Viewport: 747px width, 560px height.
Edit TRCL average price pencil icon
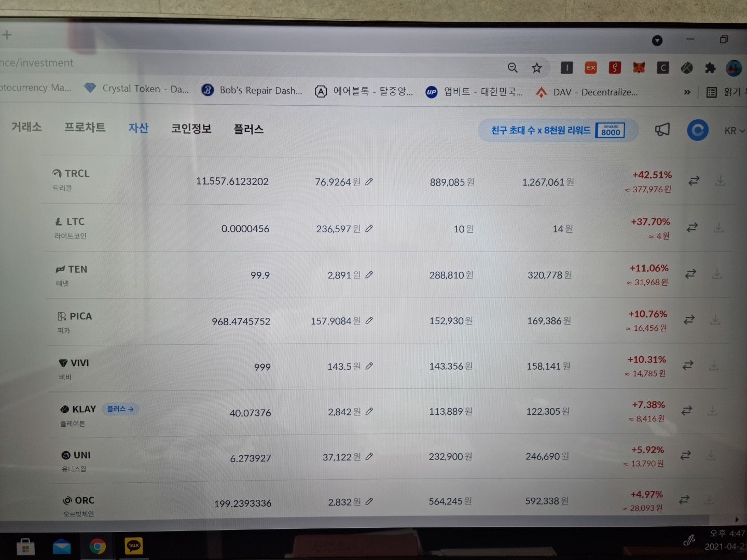coord(369,181)
